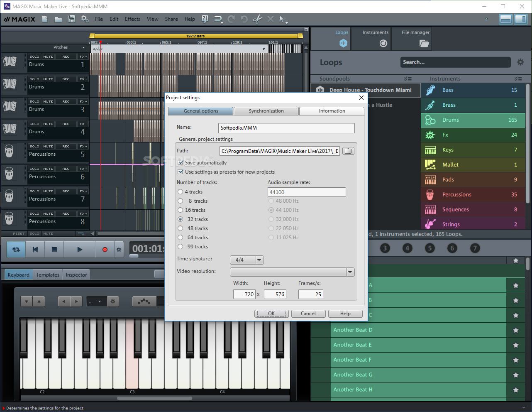Image resolution: width=532 pixels, height=412 pixels.
Task: Open the Time signature 4/4 dropdown
Action: (x=259, y=260)
